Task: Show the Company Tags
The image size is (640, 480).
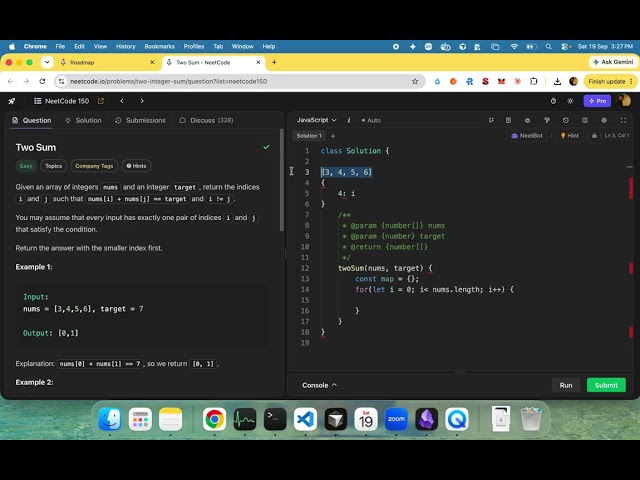Action: click(94, 166)
